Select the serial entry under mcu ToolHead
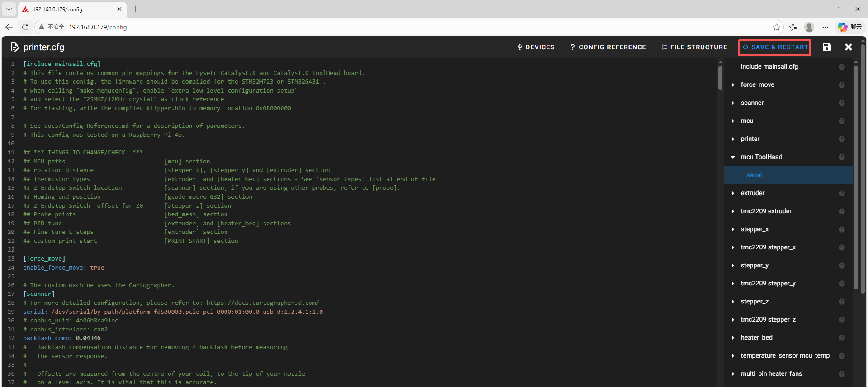This screenshot has height=387, width=868. 754,175
